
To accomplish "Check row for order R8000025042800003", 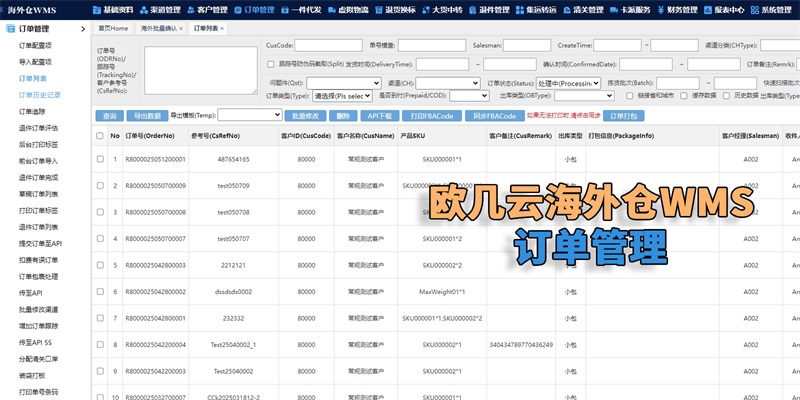I will pyautogui.click(x=100, y=265).
